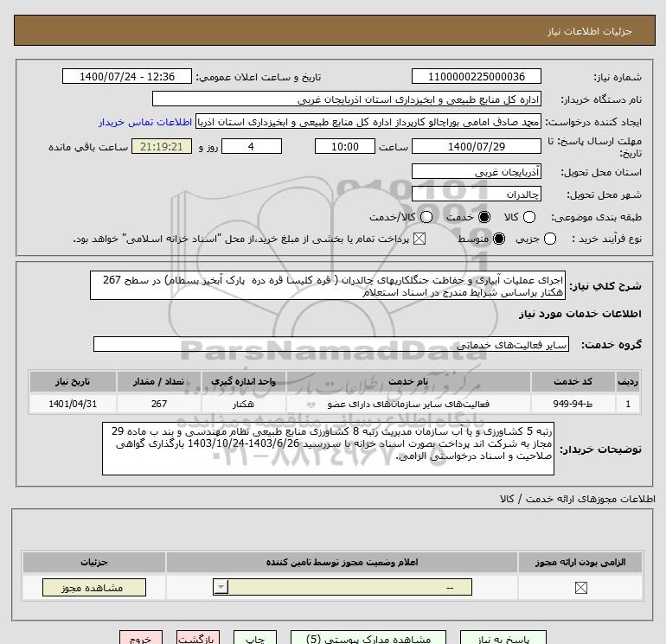Viewport: 666px width, 644px height.
Task: Click the الزامی بودن ارائه مجوز header
Action: [x=580, y=562]
